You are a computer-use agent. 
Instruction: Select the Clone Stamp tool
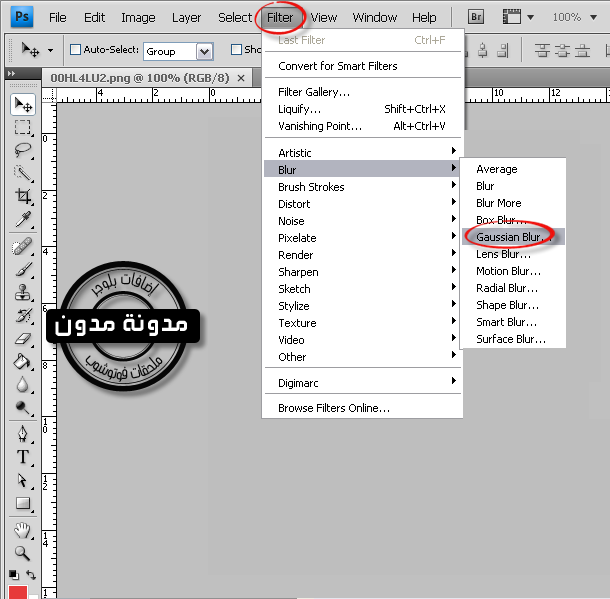point(23,292)
